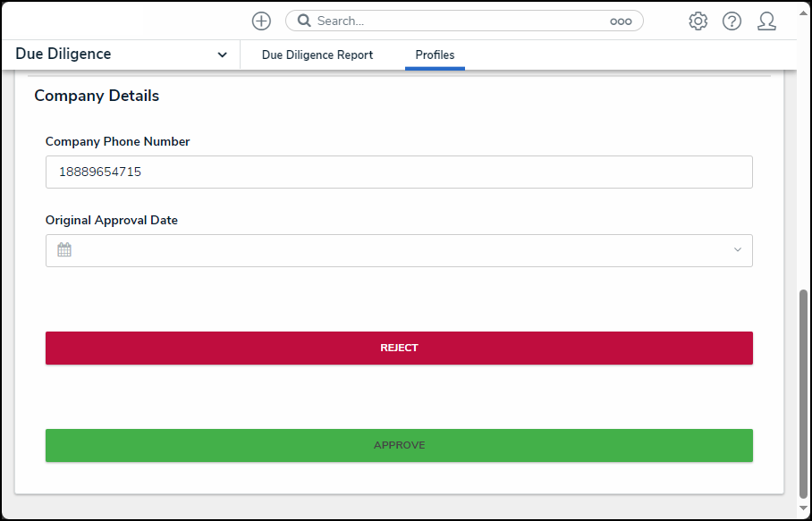Click the green APPROVE button
The image size is (812, 521).
(x=399, y=445)
